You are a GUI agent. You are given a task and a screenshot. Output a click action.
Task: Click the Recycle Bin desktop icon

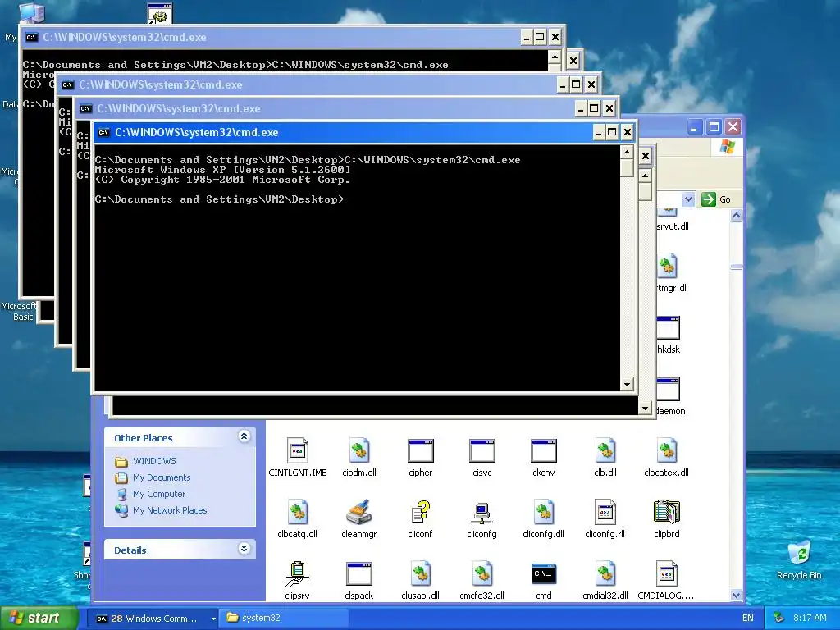coord(799,553)
